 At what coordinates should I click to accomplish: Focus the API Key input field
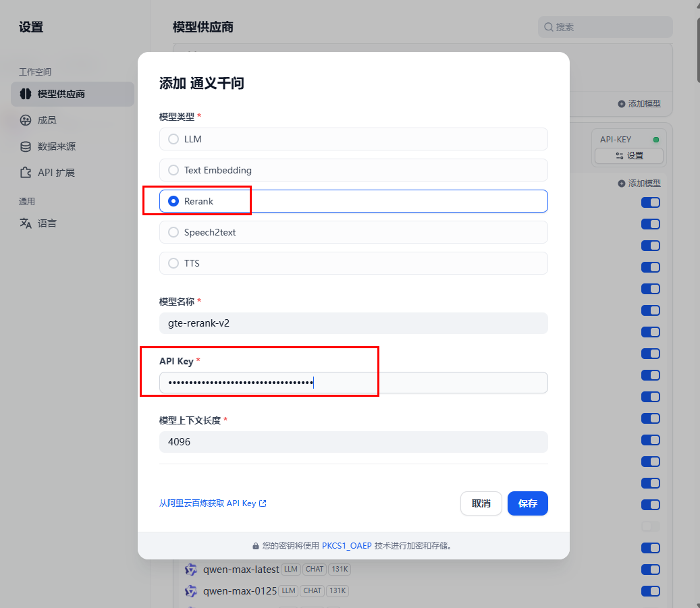[353, 383]
